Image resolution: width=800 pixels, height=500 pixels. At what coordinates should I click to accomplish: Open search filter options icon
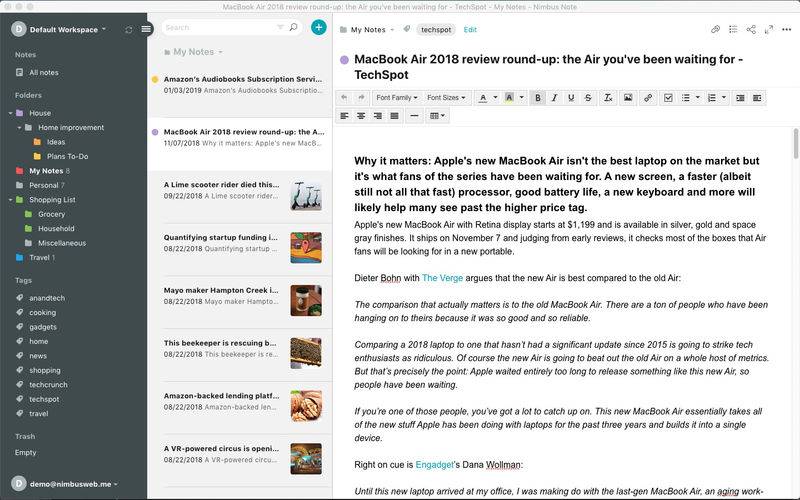point(280,27)
